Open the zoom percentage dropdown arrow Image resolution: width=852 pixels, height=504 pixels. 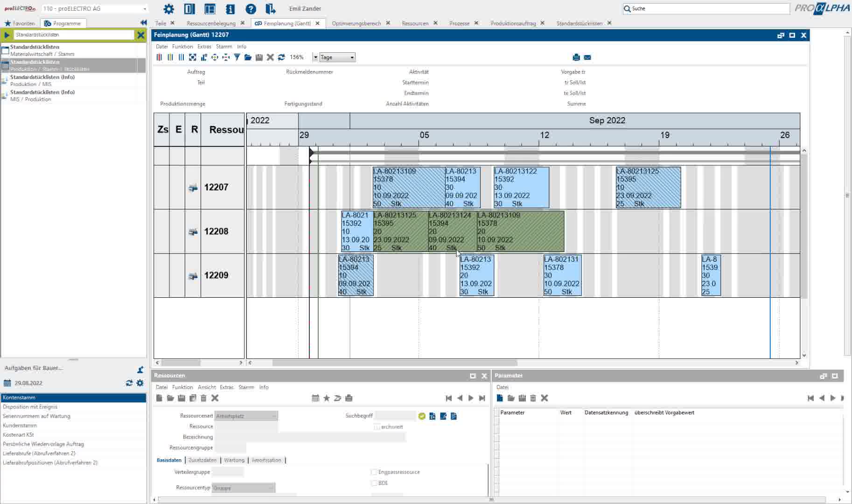pos(315,57)
